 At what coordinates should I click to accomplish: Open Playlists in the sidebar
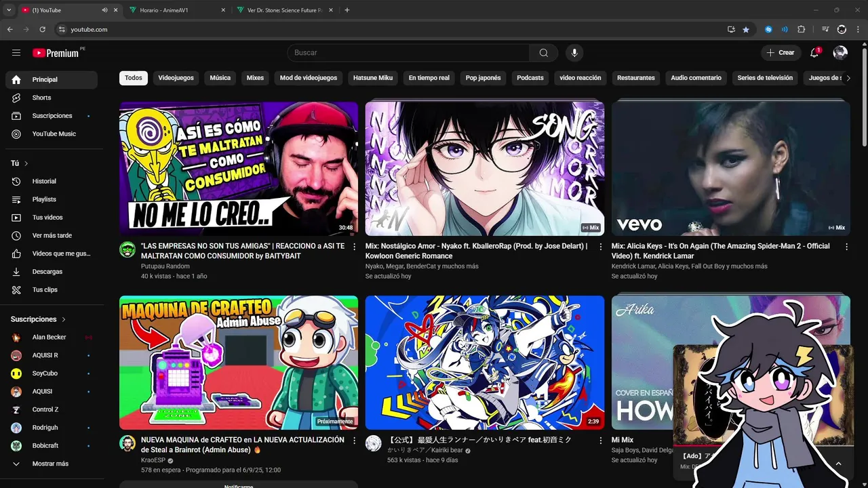coord(52,199)
